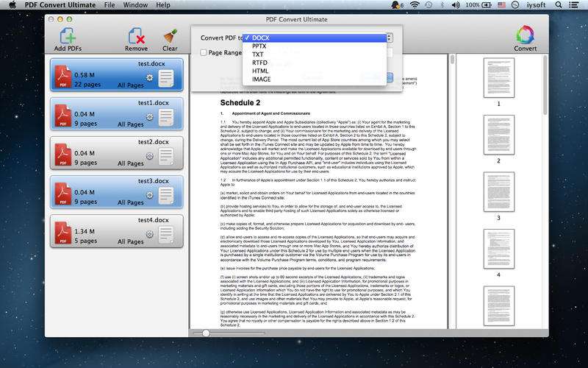Click the 22 pages label

(87, 85)
